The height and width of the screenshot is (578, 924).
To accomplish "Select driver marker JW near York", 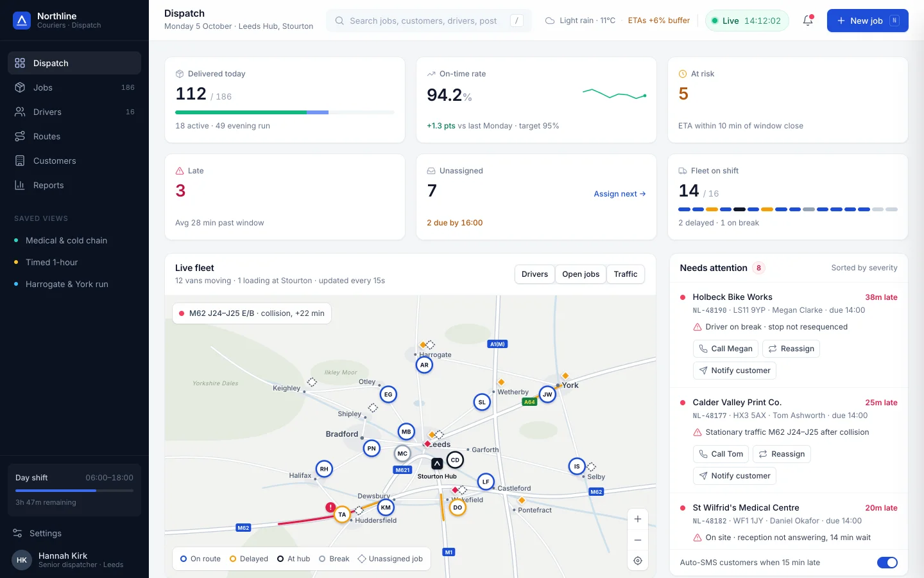I will (x=547, y=394).
